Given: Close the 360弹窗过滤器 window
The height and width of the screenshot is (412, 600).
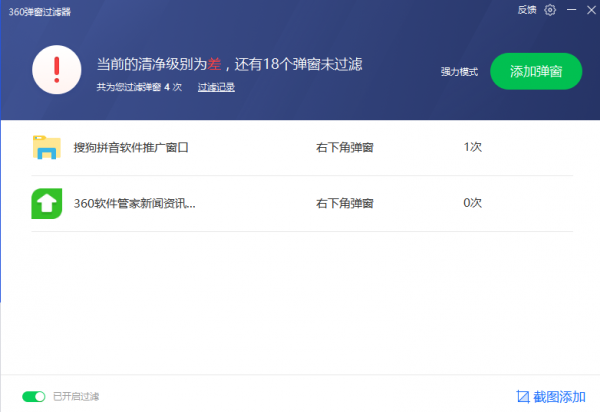Looking at the screenshot, I should (589, 10).
